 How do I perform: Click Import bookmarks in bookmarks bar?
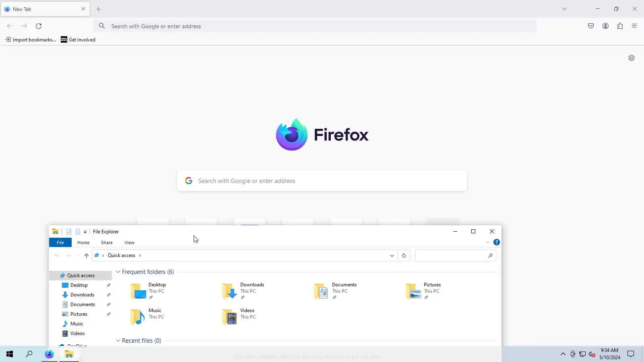(31, 39)
